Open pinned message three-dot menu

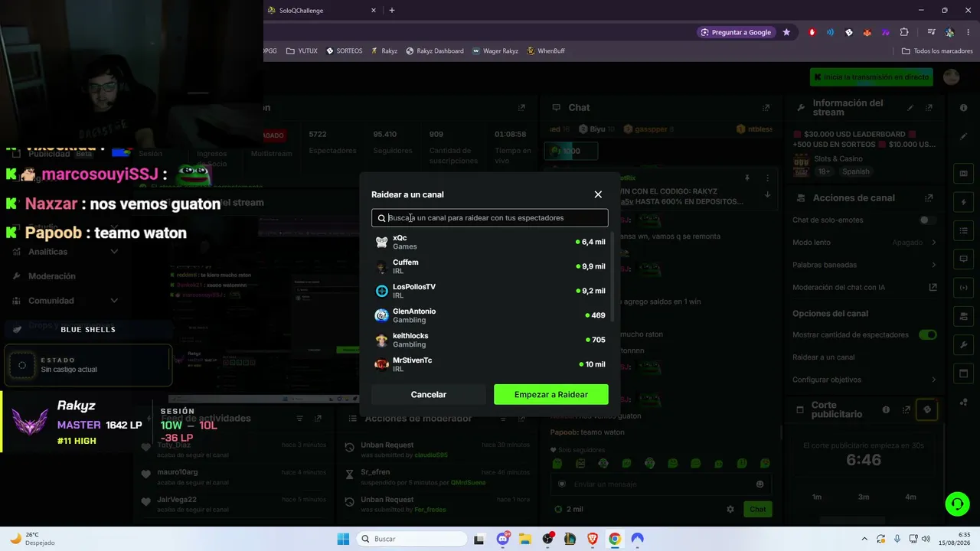click(768, 178)
